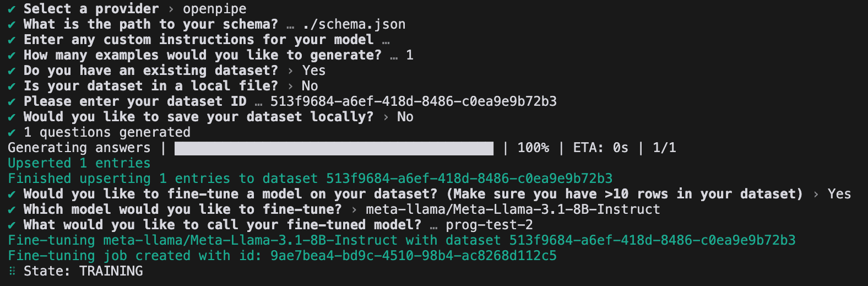Image resolution: width=868 pixels, height=286 pixels.
Task: Click the prog-test-2 model name entry
Action: pos(489,225)
